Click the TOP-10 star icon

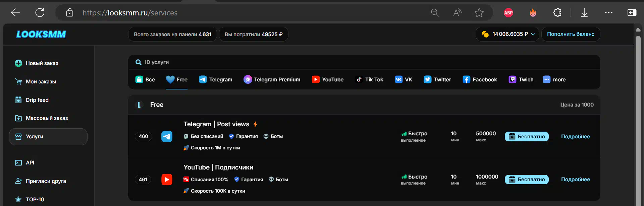(x=18, y=199)
